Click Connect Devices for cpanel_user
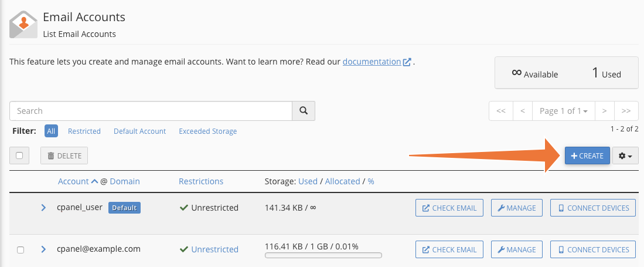This screenshot has width=644, height=267. pos(593,208)
